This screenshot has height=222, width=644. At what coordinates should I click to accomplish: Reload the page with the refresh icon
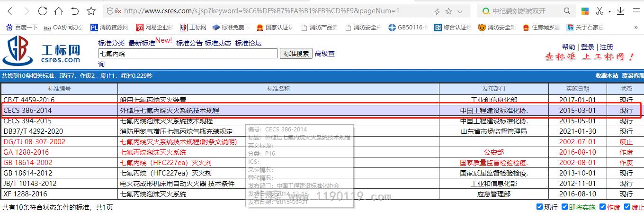(43, 11)
